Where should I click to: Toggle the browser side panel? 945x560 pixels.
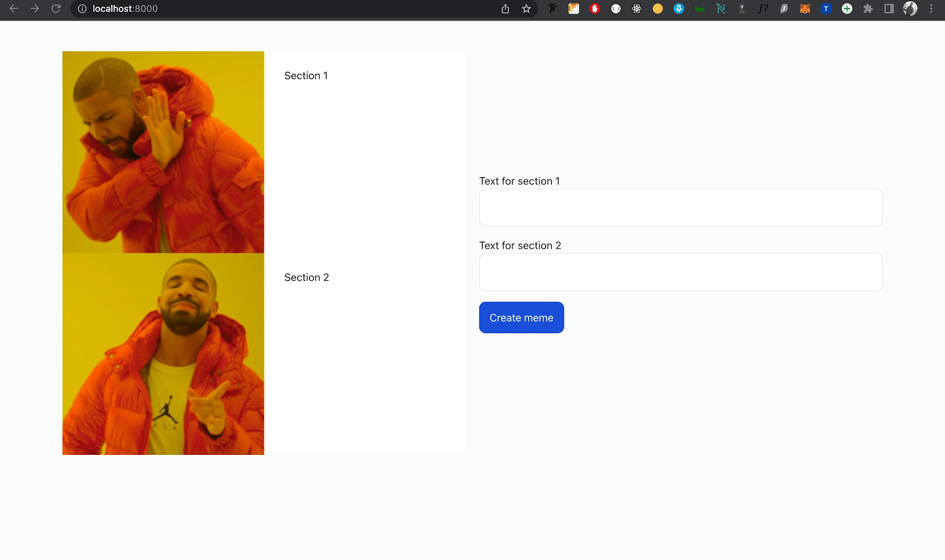889,9
